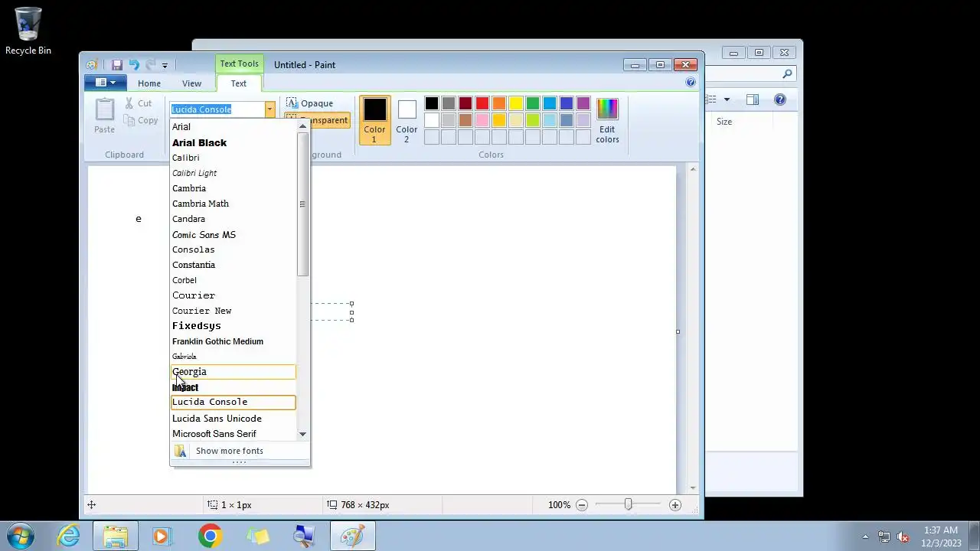Switch to the Home ribbon tab
This screenshot has width=980, height=551.
tap(149, 83)
